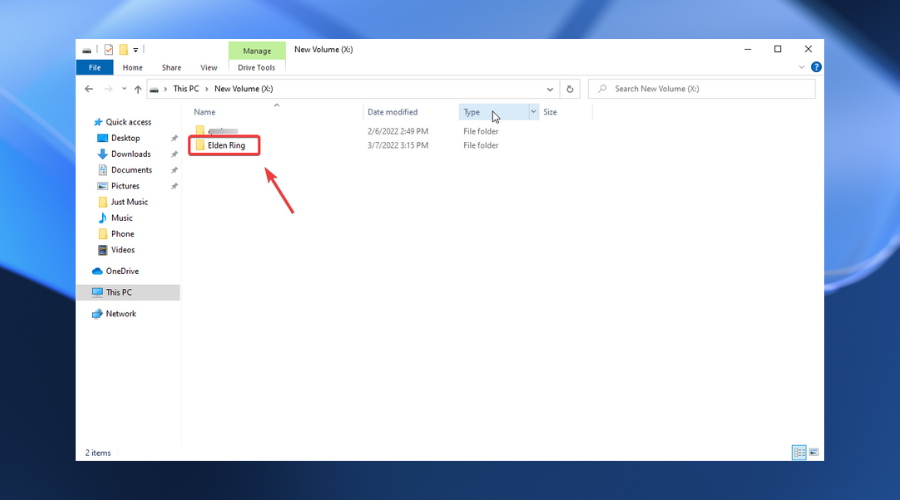Image resolution: width=900 pixels, height=500 pixels.
Task: Open Videos in the navigation pane
Action: [x=116, y=250]
